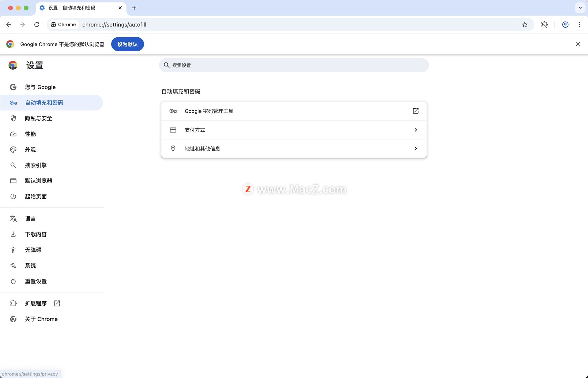Dismiss the default browser notification bar
The width and height of the screenshot is (588, 378).
(578, 44)
